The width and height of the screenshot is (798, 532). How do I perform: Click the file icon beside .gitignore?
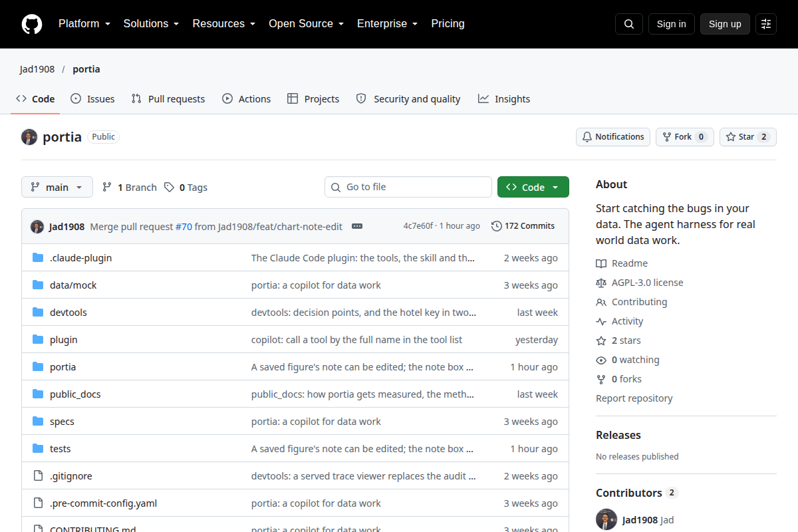pos(38,476)
